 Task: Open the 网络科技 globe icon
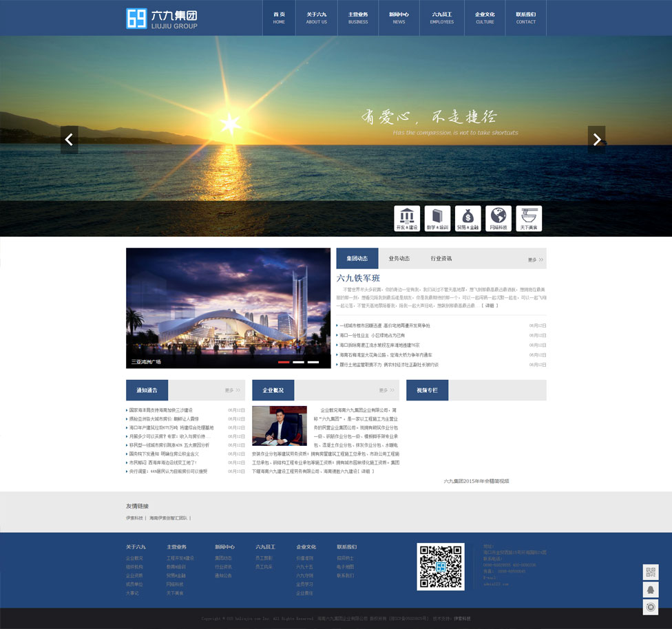(498, 218)
